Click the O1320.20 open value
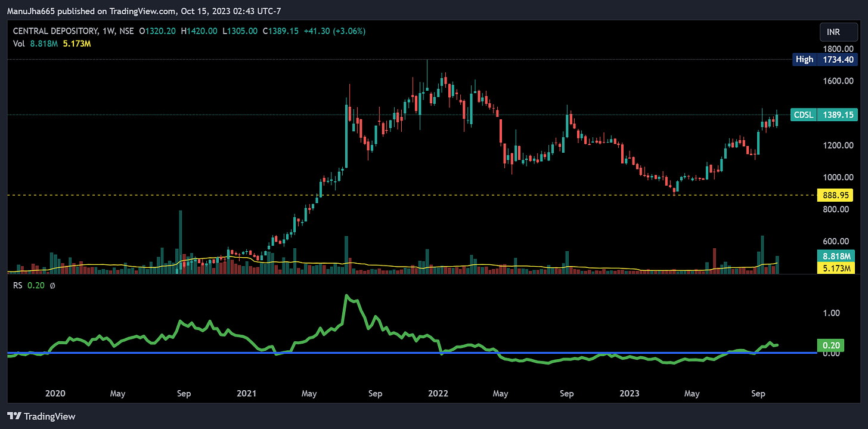 [157, 31]
